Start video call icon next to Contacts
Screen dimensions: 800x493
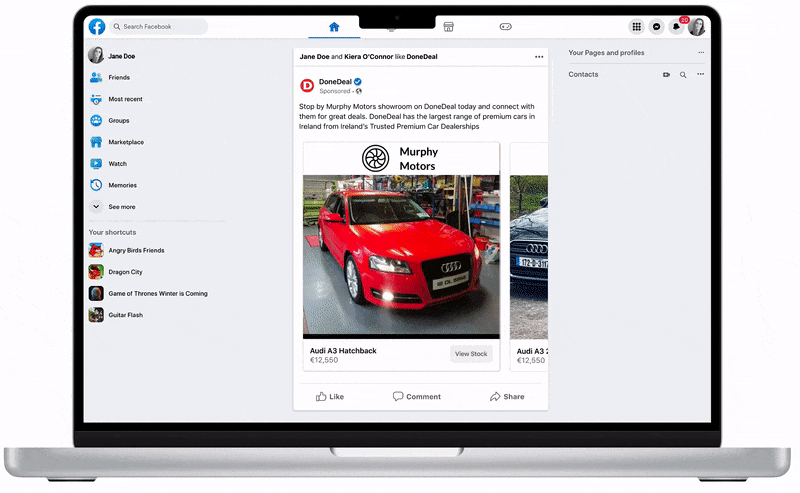pos(666,75)
